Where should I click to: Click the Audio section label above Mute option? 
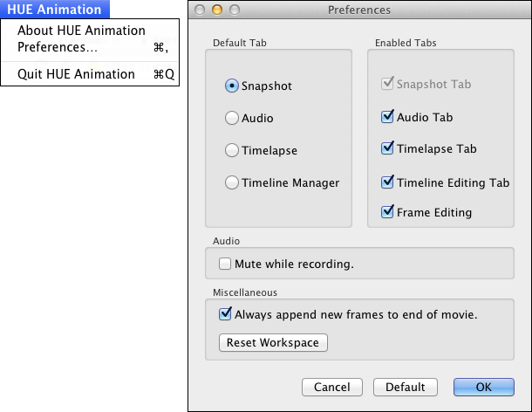point(226,241)
